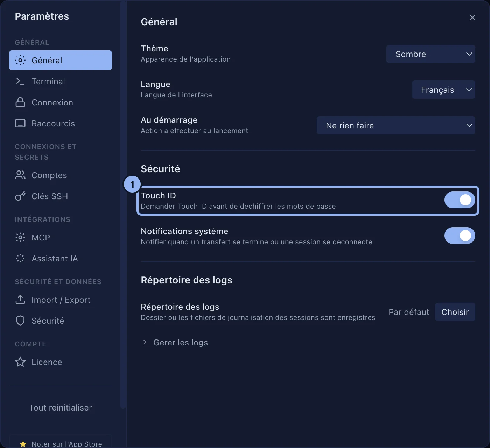The width and height of the screenshot is (490, 448).
Task: Disable the Touch ID toggle
Action: coord(460,200)
